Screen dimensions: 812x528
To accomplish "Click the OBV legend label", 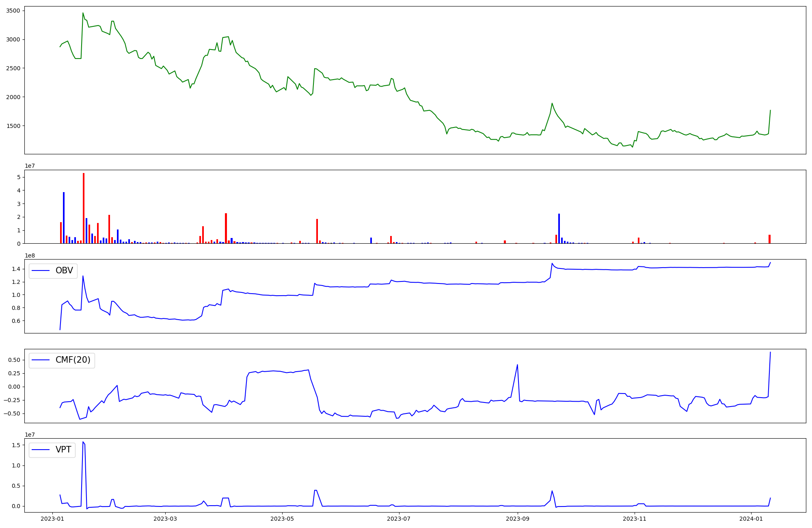I will coord(64,270).
